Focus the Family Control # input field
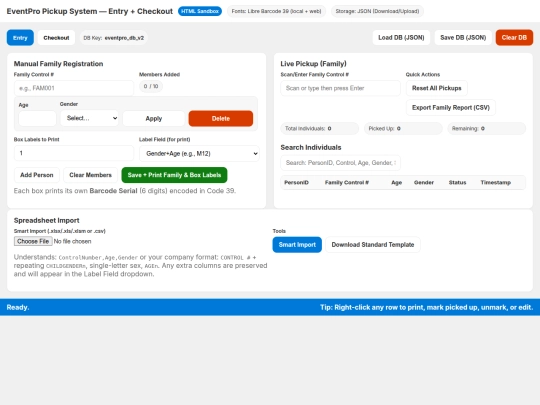The height and width of the screenshot is (405, 540). coord(74,88)
